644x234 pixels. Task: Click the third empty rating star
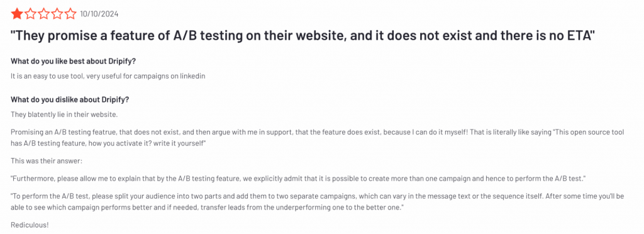tap(44, 14)
